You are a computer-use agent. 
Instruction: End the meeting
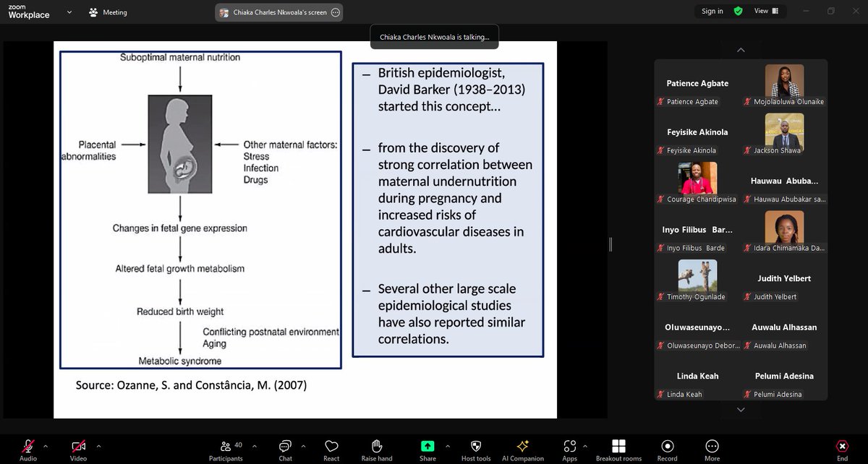842,450
